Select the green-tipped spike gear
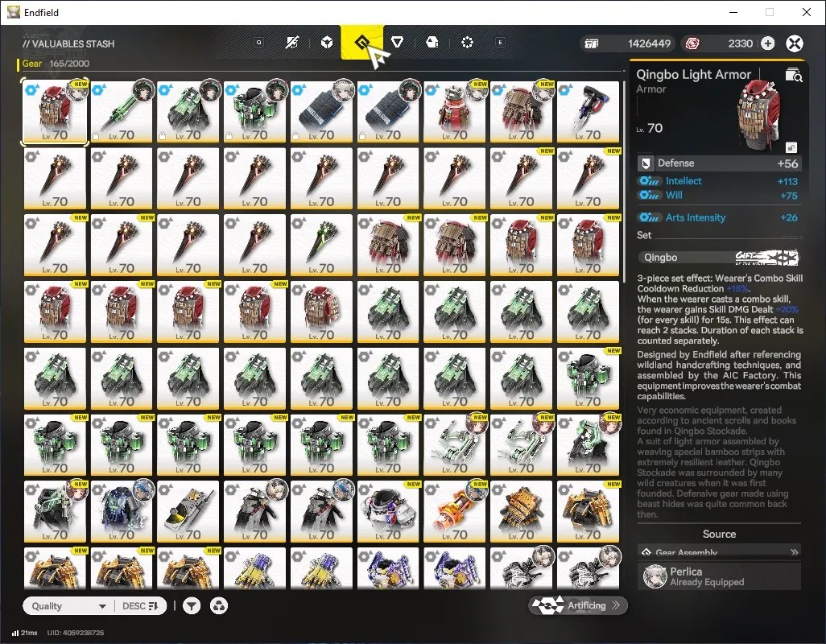 [321, 245]
